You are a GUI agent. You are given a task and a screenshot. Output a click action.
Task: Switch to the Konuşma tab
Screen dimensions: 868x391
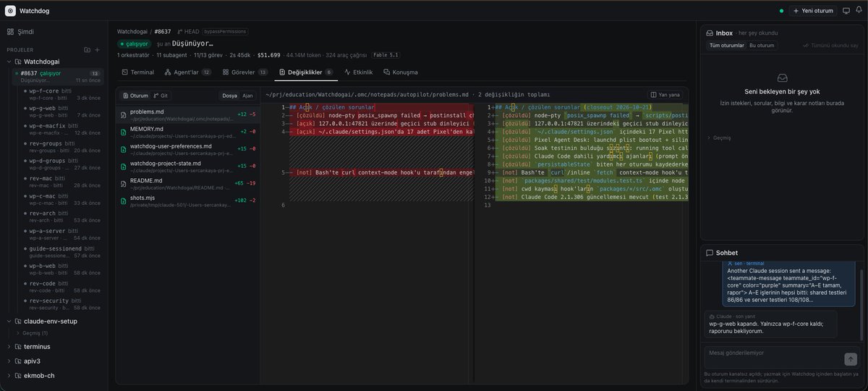[x=401, y=72]
